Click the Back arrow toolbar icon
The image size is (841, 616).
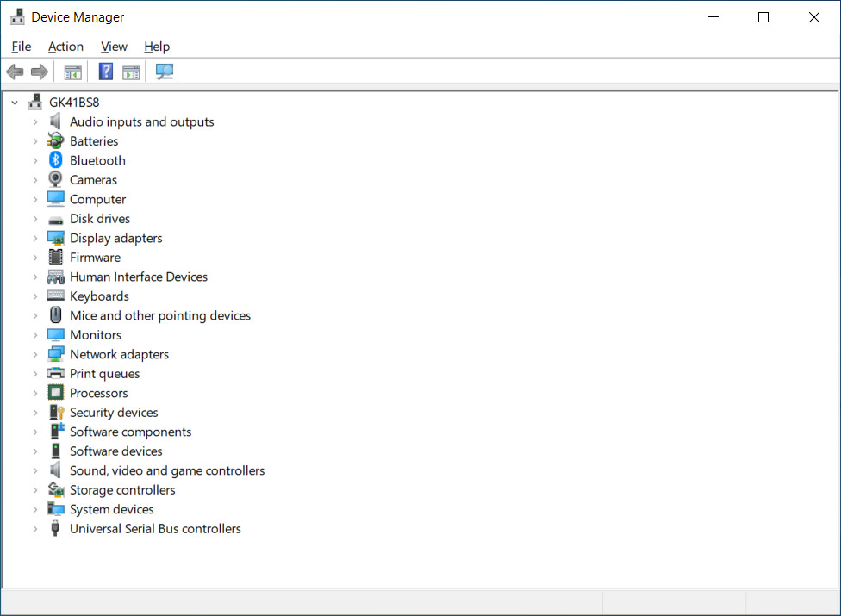coord(15,72)
